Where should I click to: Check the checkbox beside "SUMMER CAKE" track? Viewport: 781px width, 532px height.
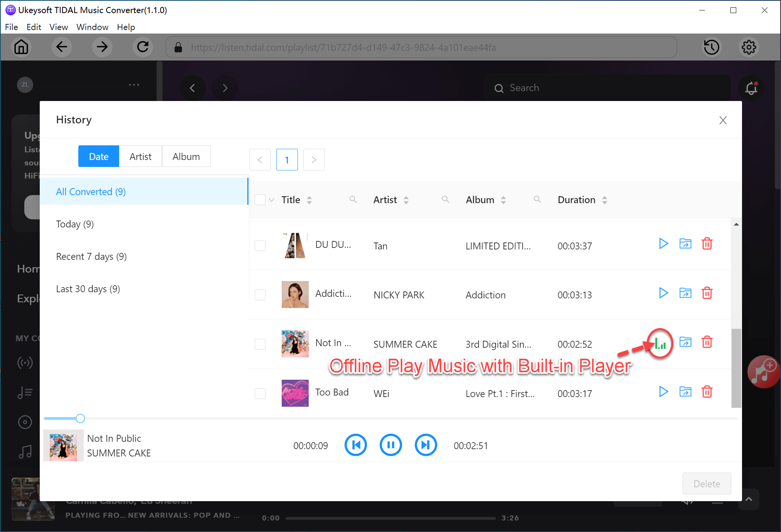pyautogui.click(x=260, y=344)
